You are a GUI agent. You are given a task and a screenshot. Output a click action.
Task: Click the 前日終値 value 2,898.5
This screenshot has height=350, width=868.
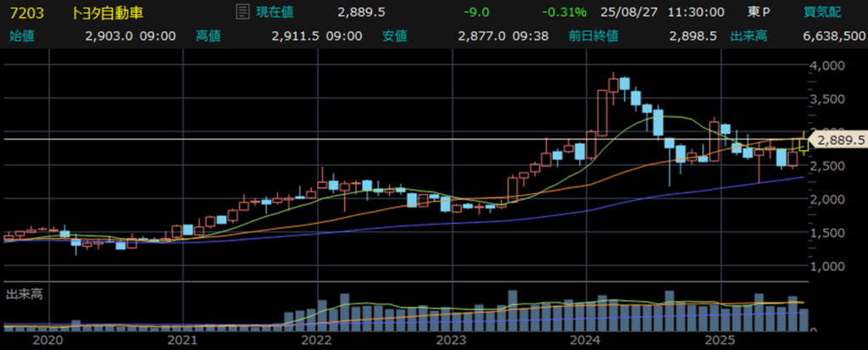pyautogui.click(x=693, y=36)
